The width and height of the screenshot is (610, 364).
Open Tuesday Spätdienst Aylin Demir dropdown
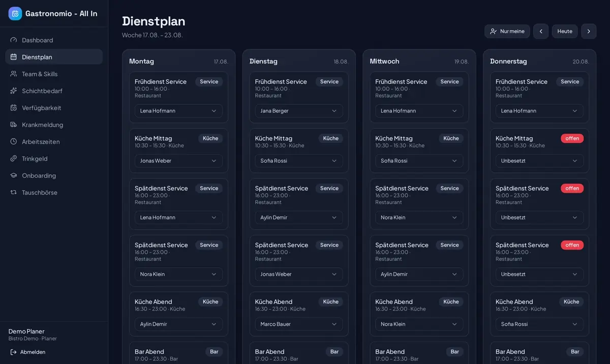click(x=299, y=218)
